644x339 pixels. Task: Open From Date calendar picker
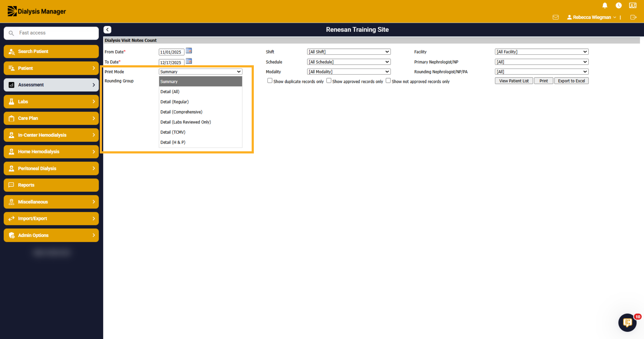pyautogui.click(x=189, y=51)
